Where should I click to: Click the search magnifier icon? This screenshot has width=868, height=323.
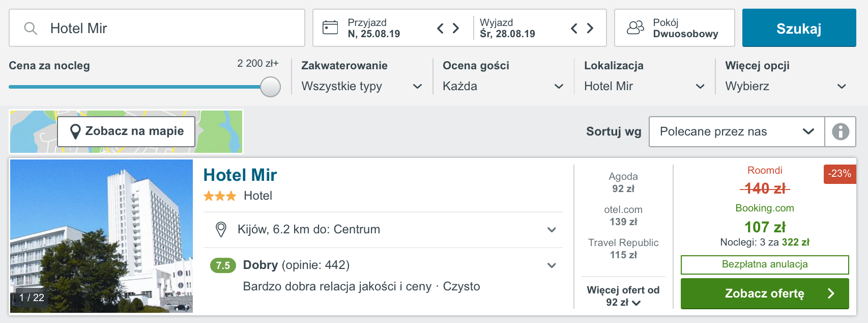pos(31,29)
